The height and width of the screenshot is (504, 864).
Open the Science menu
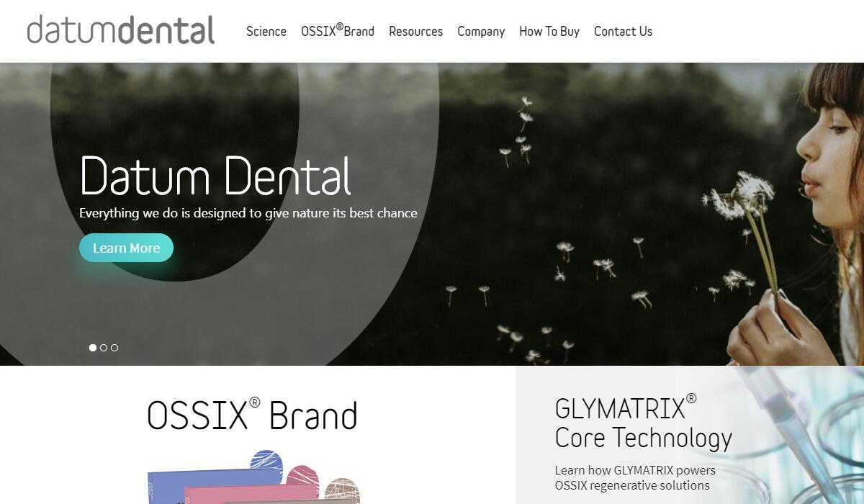266,32
